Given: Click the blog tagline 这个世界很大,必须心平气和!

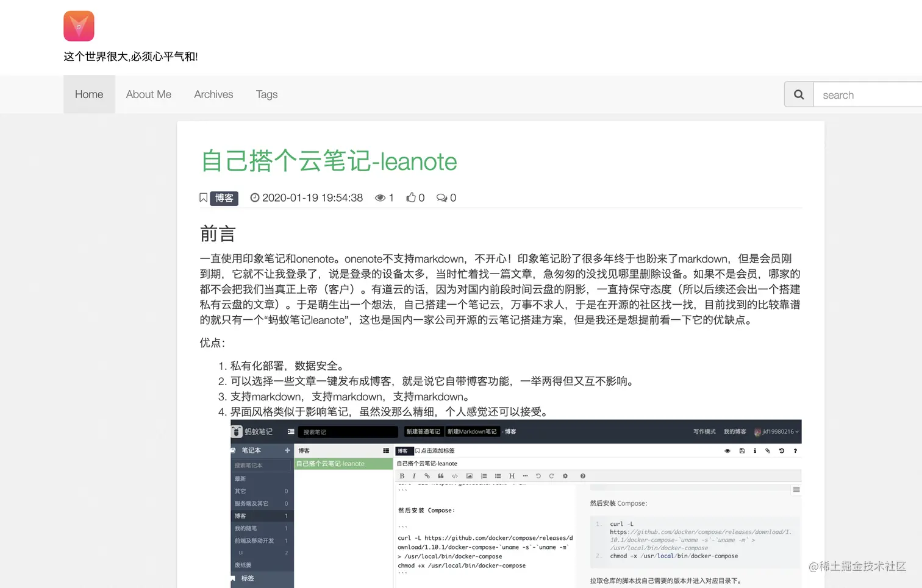Looking at the screenshot, I should point(130,57).
